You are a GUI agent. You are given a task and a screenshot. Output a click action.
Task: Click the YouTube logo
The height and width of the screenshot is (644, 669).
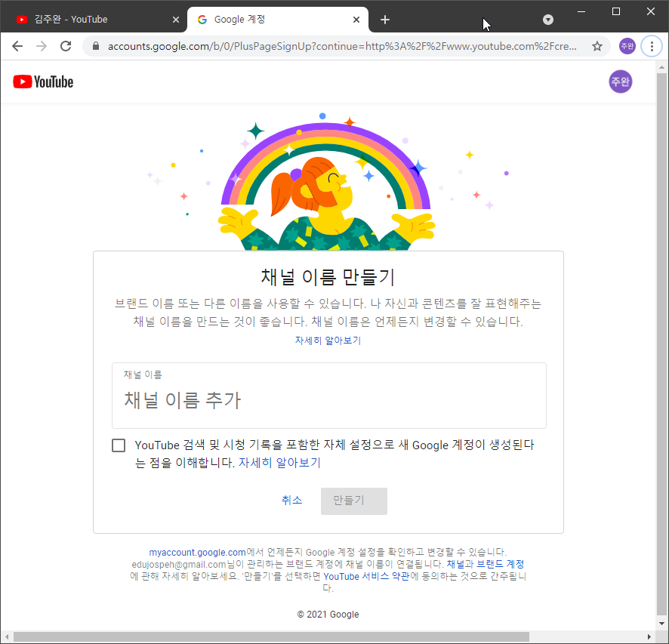[43, 82]
